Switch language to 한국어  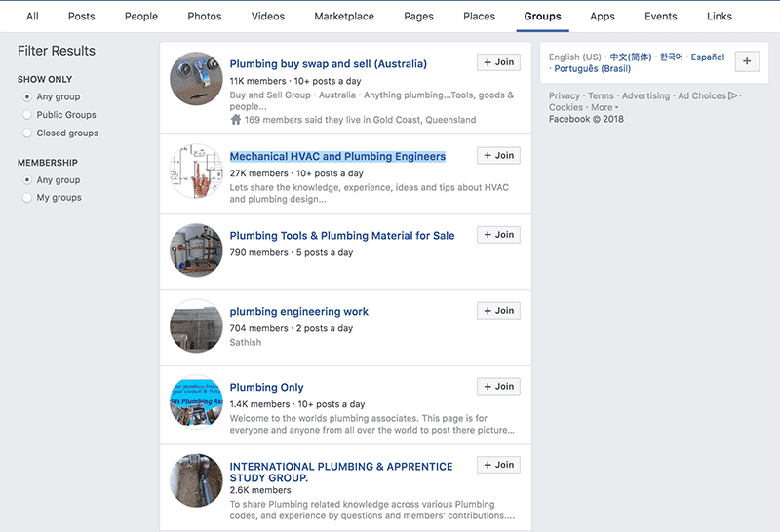click(671, 57)
